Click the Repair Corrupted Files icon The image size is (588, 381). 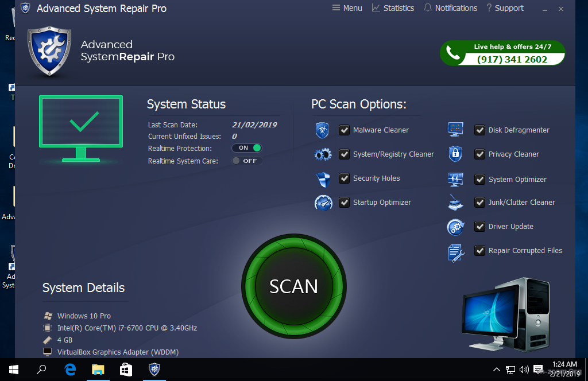point(455,252)
